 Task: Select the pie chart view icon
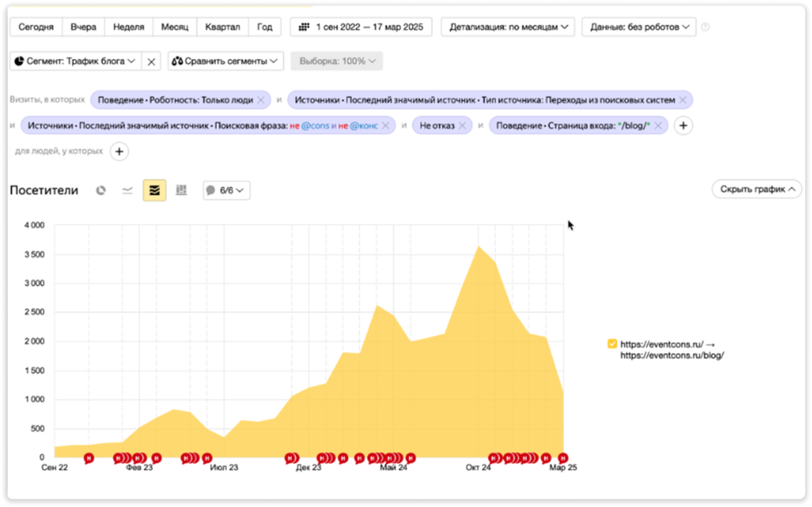coord(100,190)
